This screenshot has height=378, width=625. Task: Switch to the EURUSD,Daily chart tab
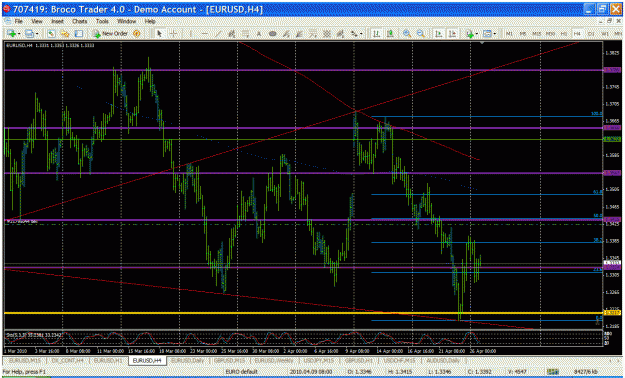pos(187,360)
